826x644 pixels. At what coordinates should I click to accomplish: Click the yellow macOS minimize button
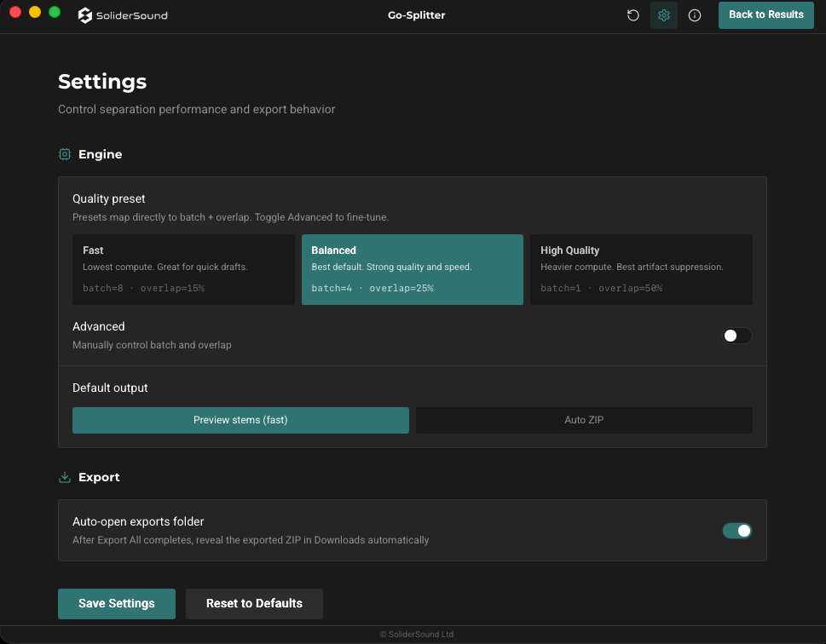(x=35, y=12)
